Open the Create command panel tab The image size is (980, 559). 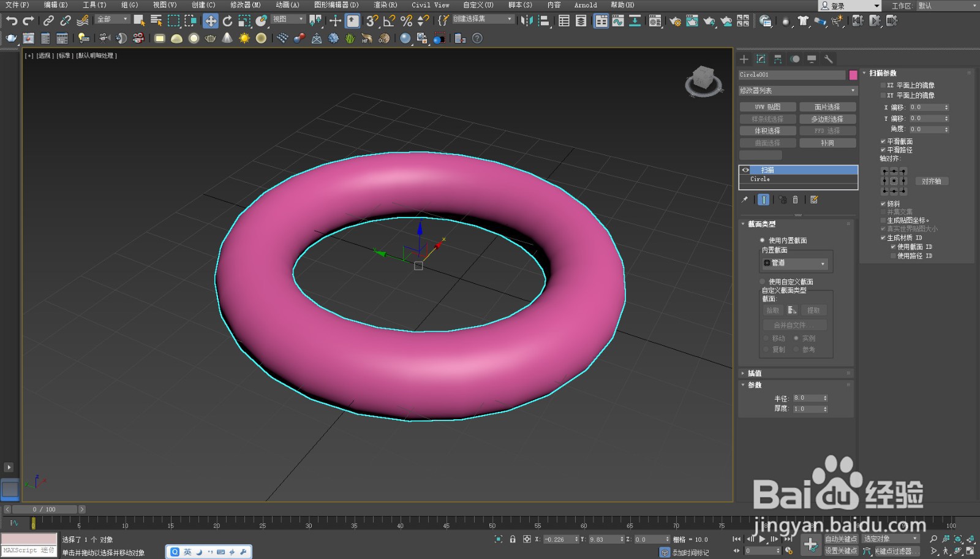744,59
